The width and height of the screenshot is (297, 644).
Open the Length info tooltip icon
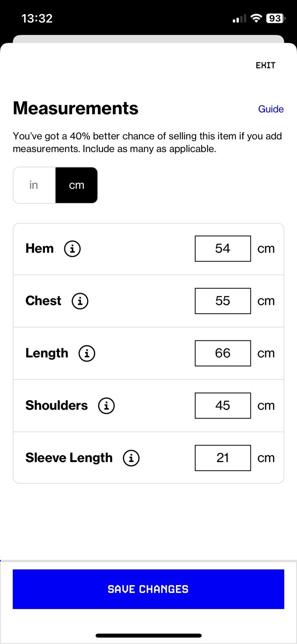[87, 353]
